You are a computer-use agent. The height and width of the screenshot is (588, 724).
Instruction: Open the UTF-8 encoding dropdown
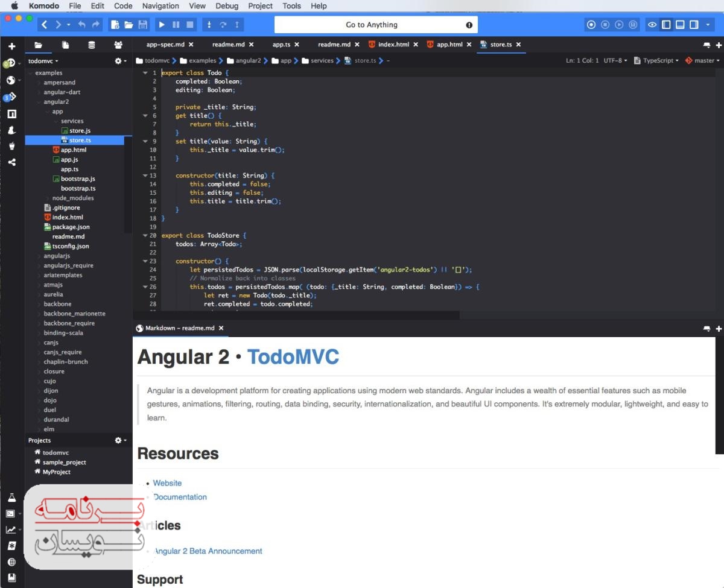(615, 60)
